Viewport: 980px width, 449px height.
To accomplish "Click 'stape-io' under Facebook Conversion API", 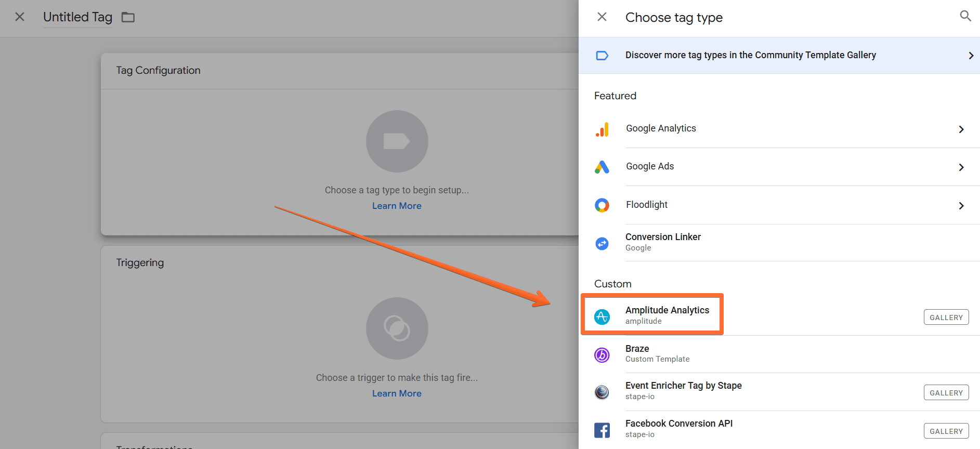I will (640, 434).
